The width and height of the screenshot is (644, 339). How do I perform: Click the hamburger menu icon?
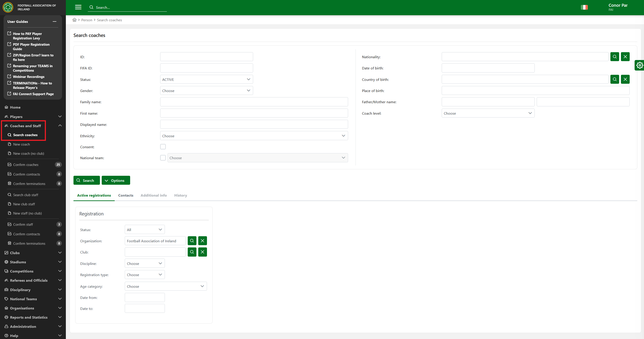click(78, 7)
